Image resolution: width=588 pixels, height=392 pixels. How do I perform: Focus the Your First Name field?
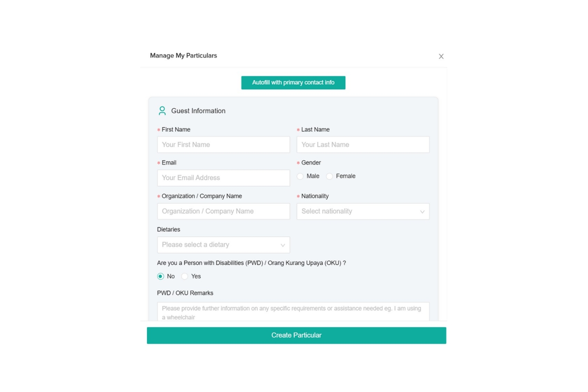tap(223, 145)
